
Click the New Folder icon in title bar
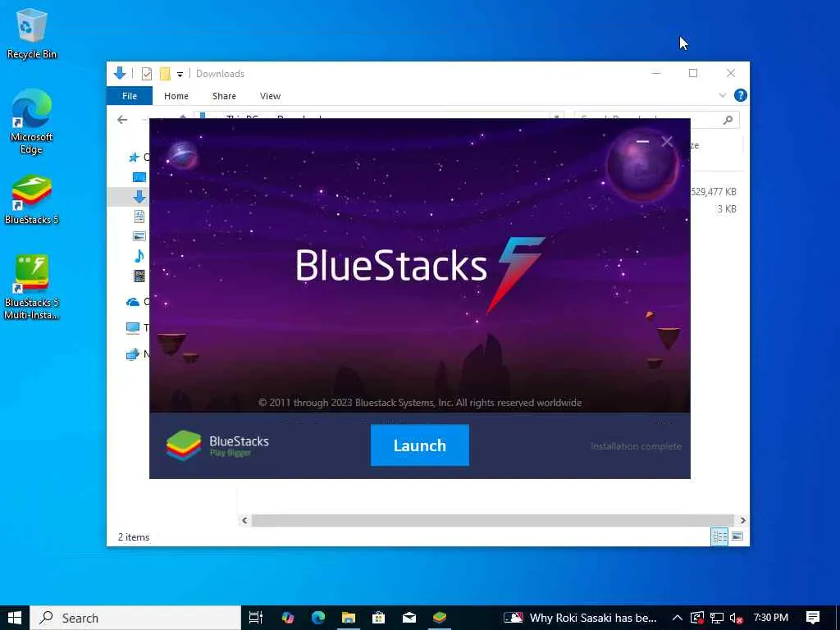coord(165,74)
